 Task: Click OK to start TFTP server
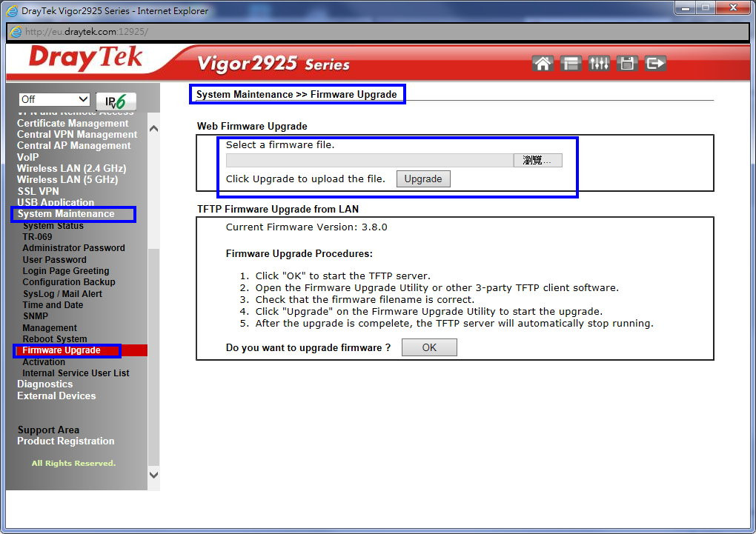click(429, 347)
